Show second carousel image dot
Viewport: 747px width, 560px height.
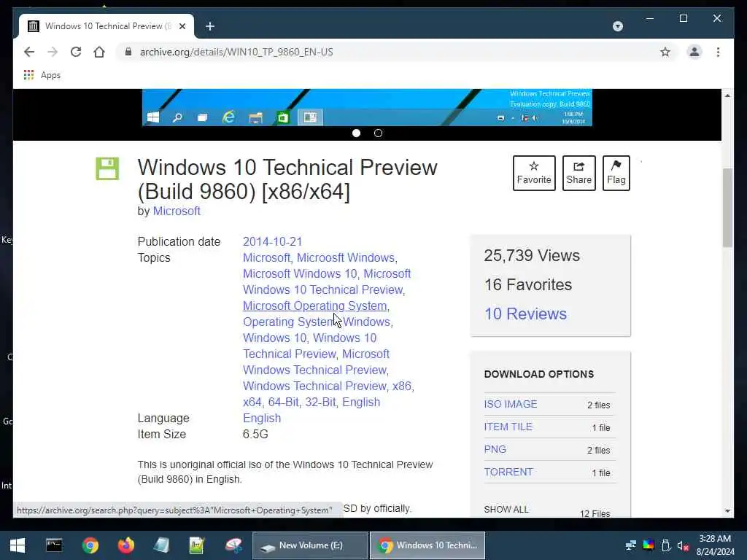coord(379,133)
